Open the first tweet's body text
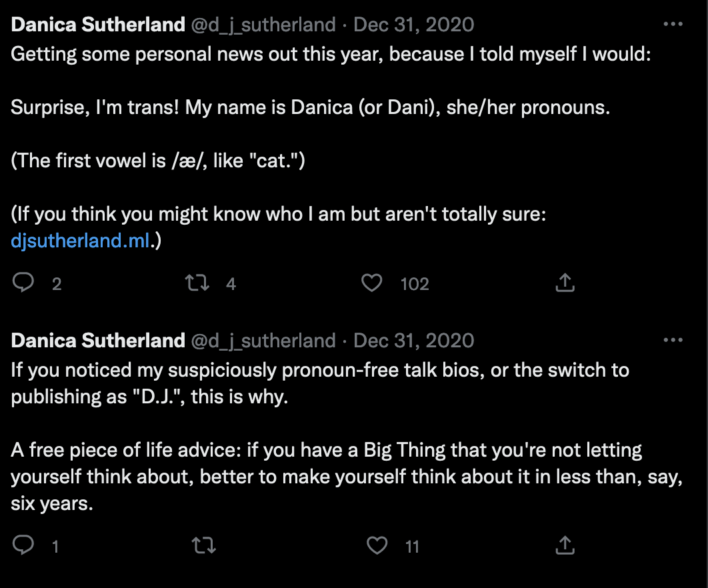The image size is (708, 588). coord(310,108)
